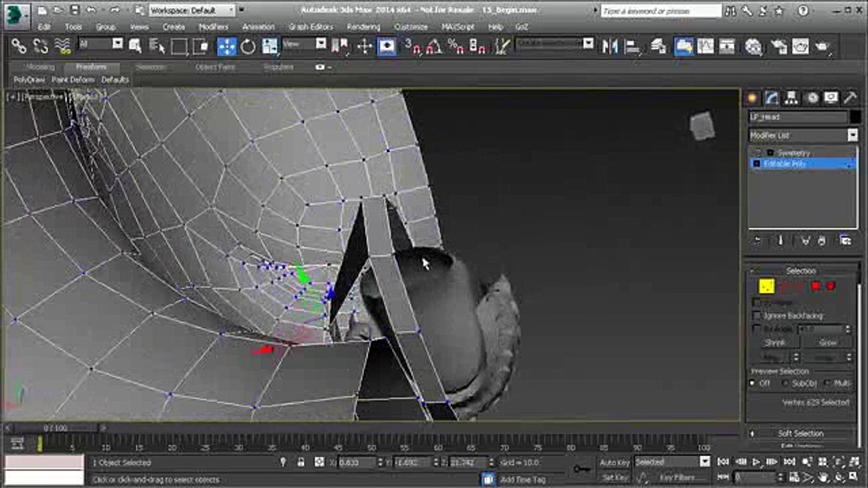The image size is (868, 488).
Task: Open the selection filter All dropdown
Action: (x=100, y=44)
